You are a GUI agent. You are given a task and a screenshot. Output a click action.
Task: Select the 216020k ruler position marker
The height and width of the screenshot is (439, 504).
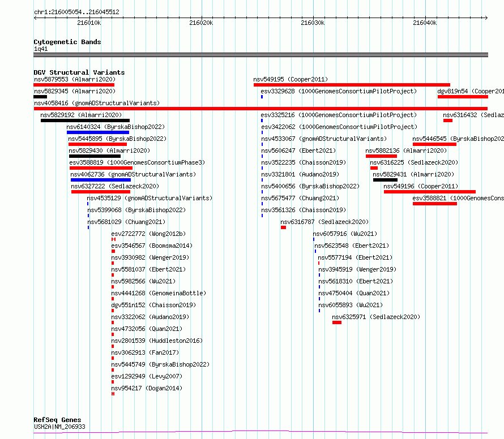[x=201, y=23]
